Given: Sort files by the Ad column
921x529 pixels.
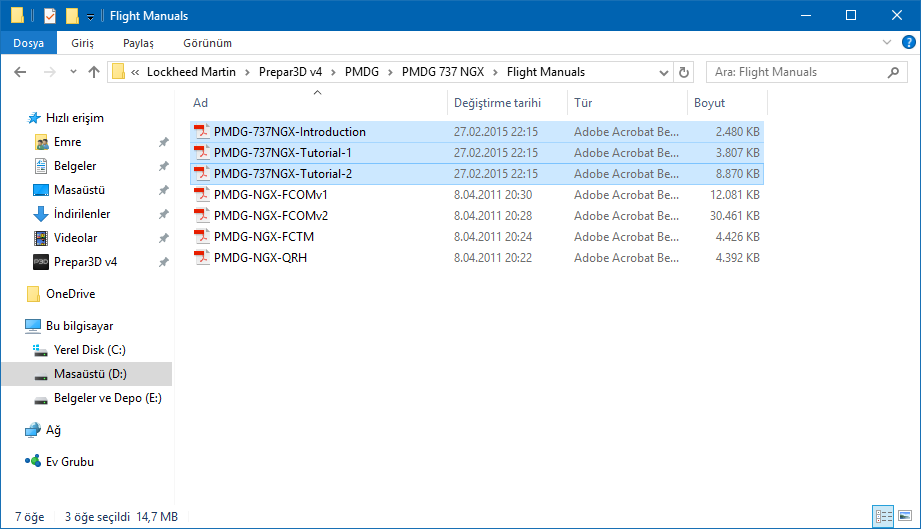Looking at the screenshot, I should click(x=317, y=103).
